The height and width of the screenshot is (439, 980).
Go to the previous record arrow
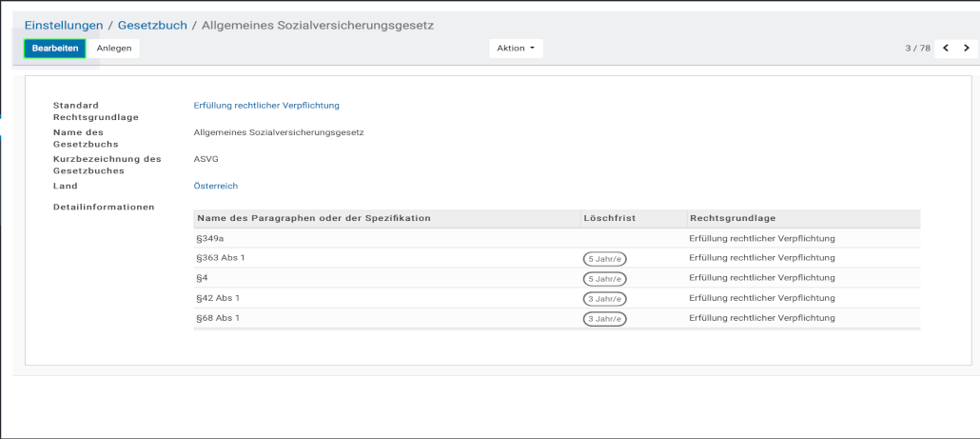(x=946, y=48)
